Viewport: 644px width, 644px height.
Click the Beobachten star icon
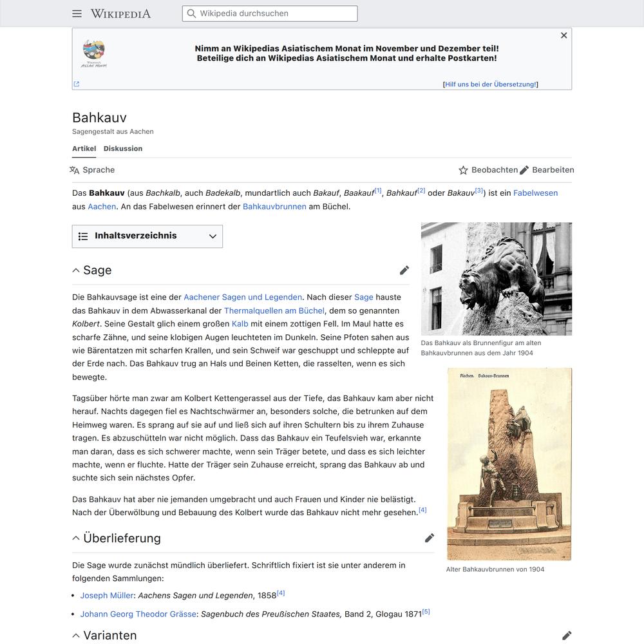(463, 170)
